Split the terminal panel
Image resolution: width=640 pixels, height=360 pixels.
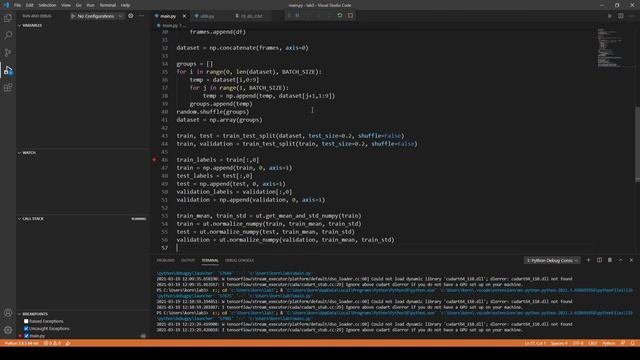[x=599, y=260]
